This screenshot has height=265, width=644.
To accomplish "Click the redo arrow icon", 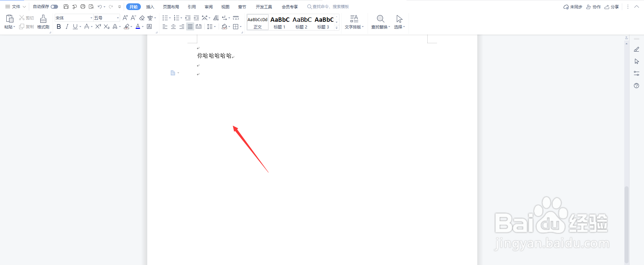I will pyautogui.click(x=111, y=7).
